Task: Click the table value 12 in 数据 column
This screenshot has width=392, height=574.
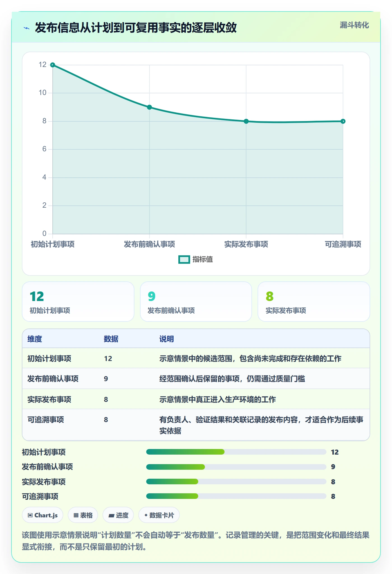Action: pyautogui.click(x=108, y=358)
